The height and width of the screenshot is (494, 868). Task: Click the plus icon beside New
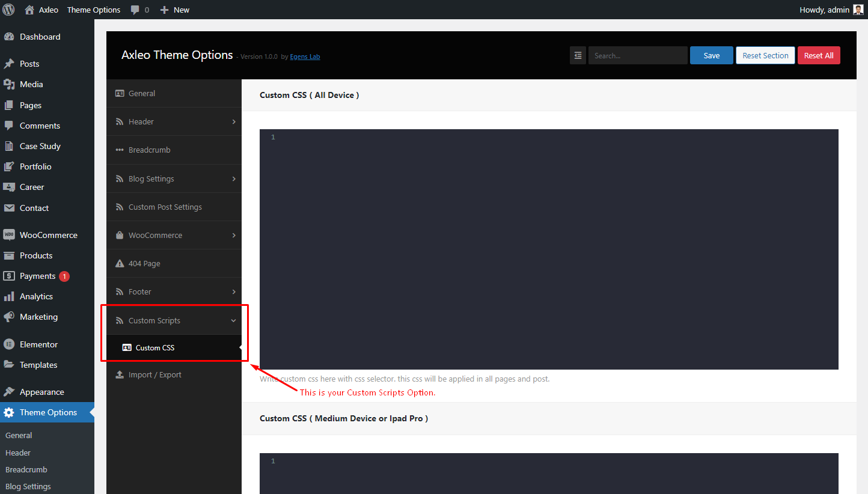coord(165,10)
